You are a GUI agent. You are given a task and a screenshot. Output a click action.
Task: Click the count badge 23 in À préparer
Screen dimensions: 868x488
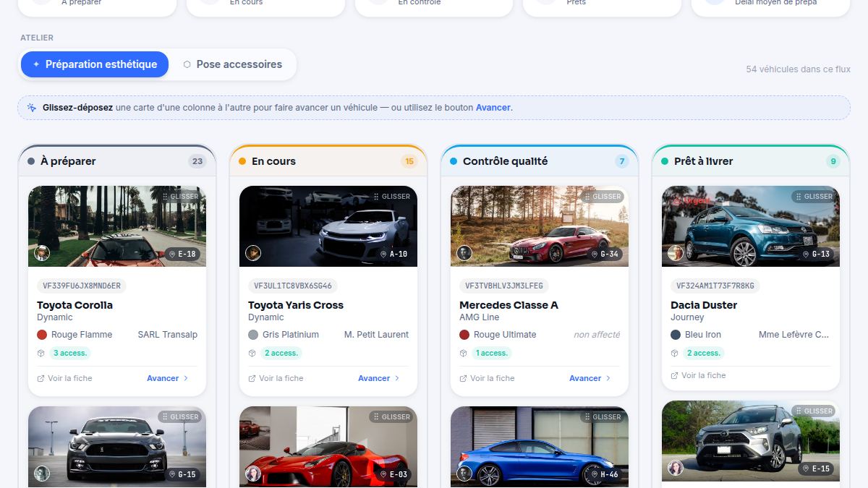(x=197, y=161)
